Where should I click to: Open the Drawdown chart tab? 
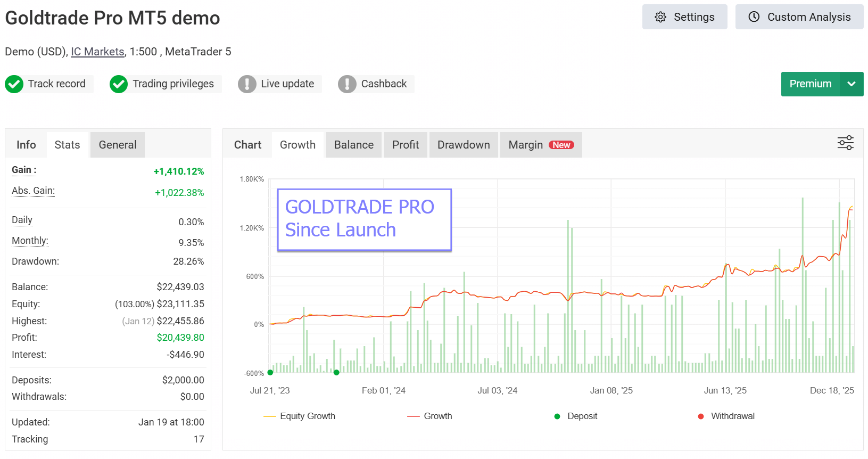point(464,145)
